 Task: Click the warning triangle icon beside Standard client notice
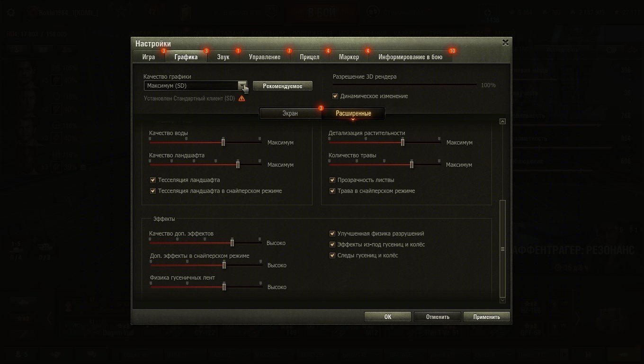pos(242,99)
